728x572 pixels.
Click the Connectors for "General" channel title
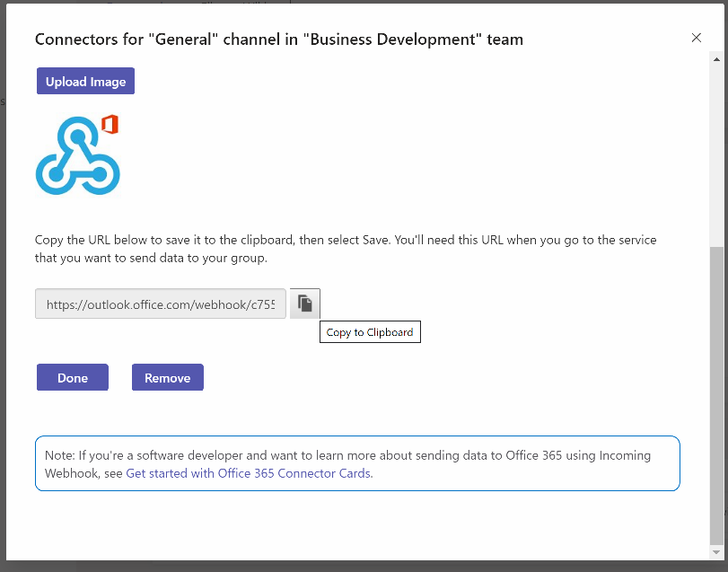(279, 40)
